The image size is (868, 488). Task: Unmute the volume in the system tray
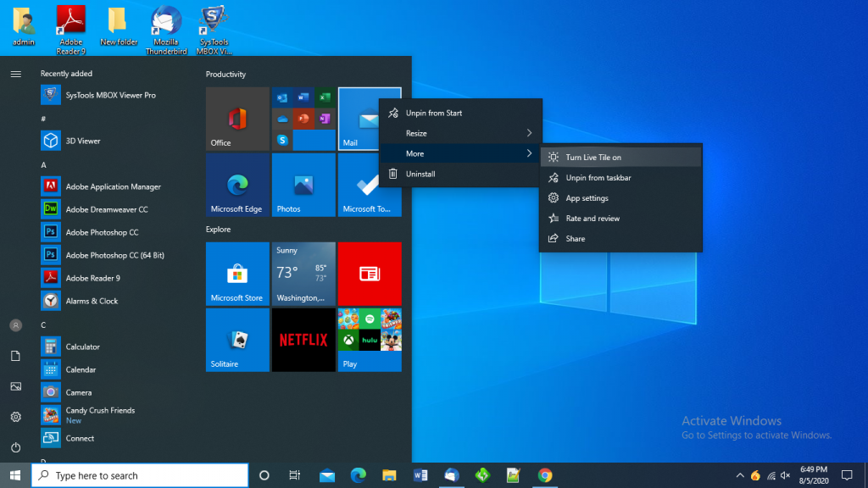click(784, 474)
